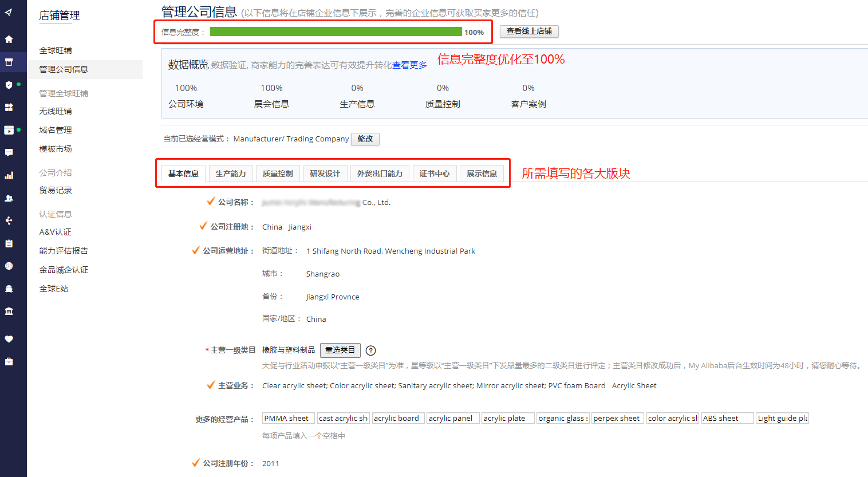Open the store icon in the sidebar

9,62
